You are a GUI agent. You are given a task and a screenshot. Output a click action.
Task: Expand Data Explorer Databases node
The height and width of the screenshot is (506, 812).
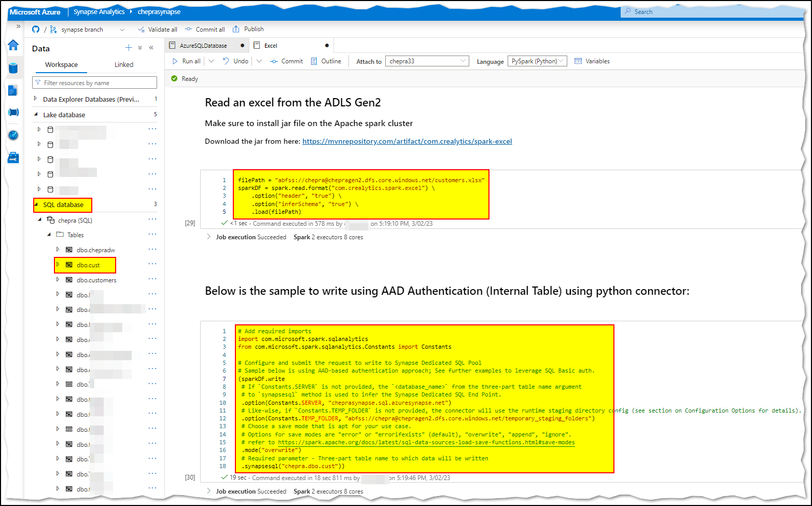click(x=35, y=99)
